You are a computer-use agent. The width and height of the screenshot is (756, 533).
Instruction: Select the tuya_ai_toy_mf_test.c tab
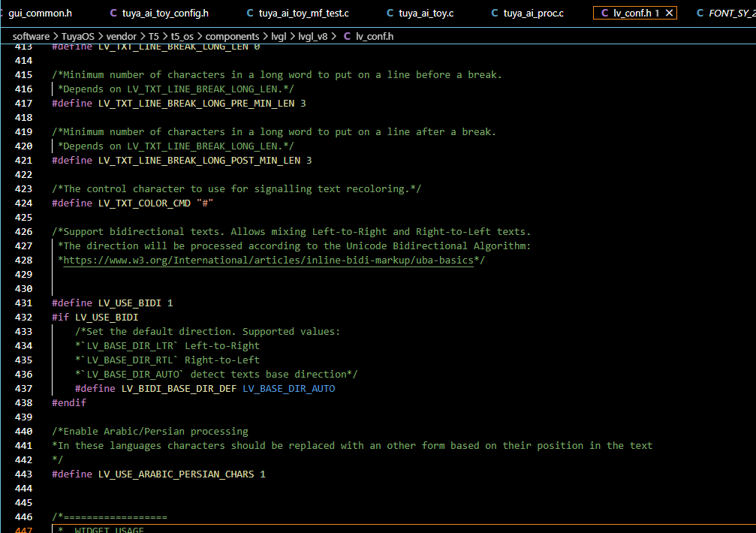point(303,14)
